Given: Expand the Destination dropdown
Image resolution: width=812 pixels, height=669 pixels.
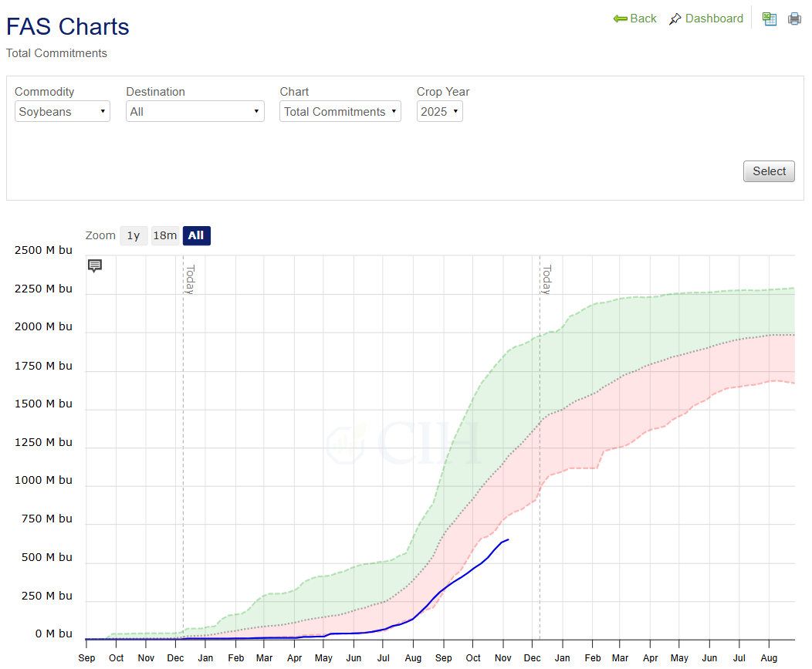Looking at the screenshot, I should point(195,112).
